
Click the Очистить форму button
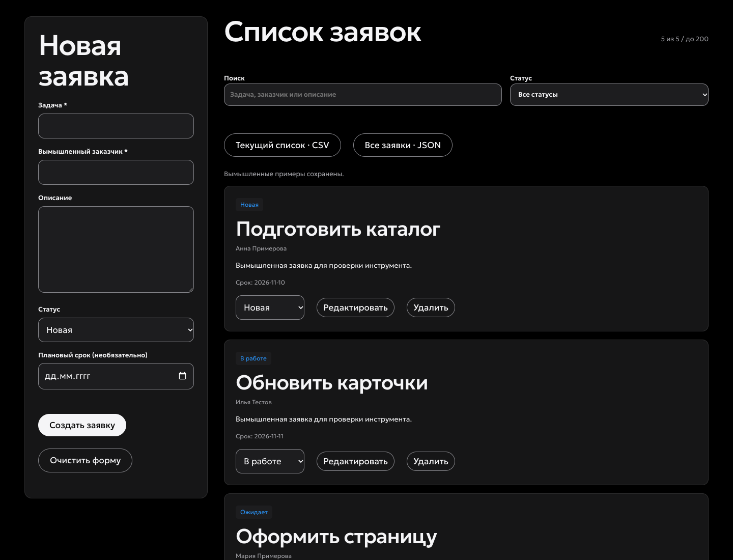[x=85, y=460]
